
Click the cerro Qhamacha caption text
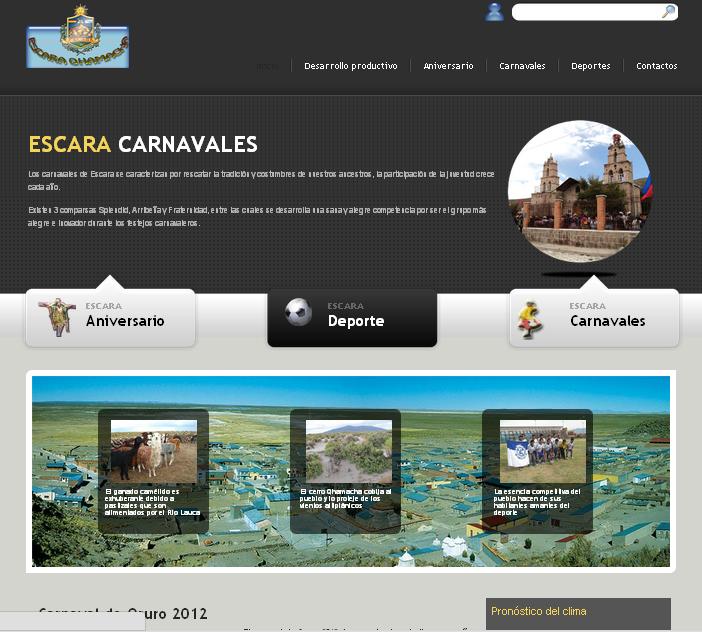pyautogui.click(x=345, y=498)
